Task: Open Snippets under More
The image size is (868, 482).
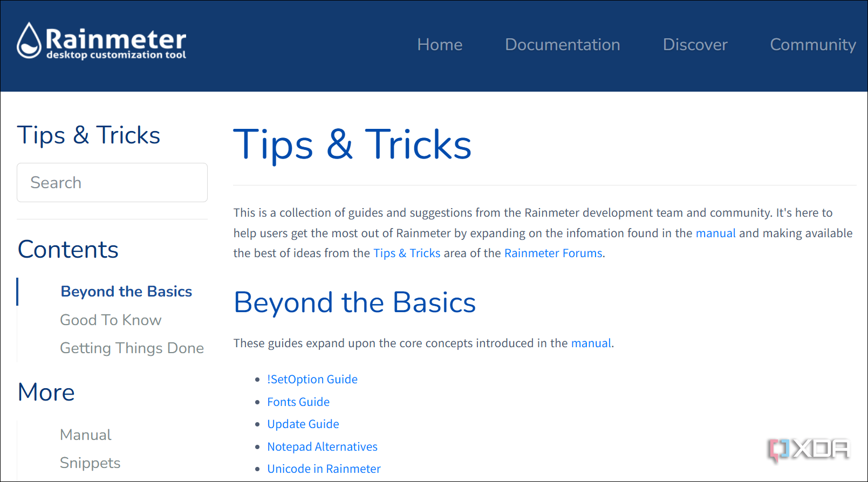Action: point(90,463)
